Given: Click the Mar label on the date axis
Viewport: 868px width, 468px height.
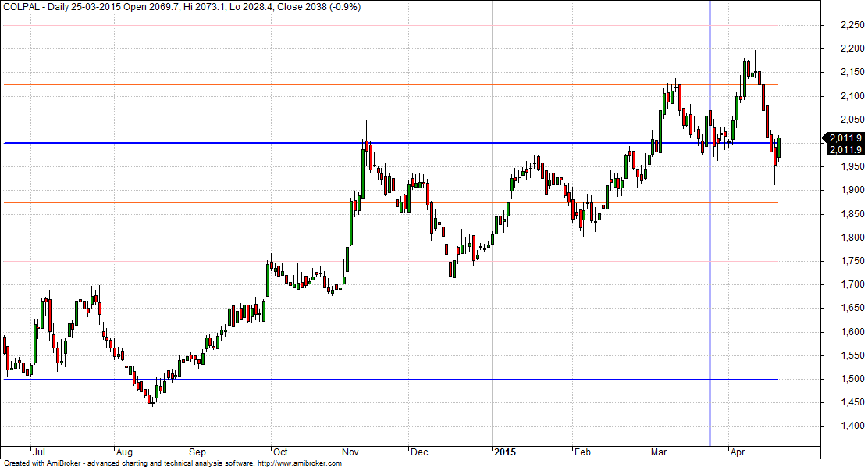Looking at the screenshot, I should click(660, 452).
